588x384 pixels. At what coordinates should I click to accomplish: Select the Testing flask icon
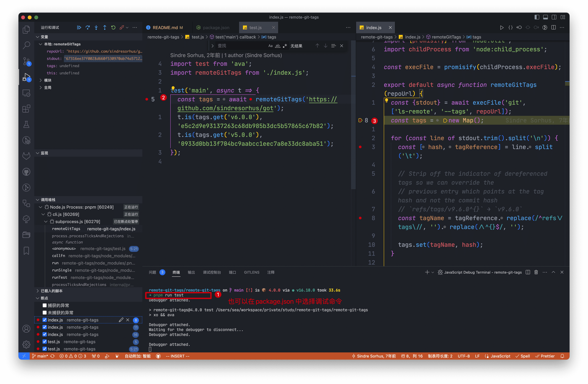(26, 124)
